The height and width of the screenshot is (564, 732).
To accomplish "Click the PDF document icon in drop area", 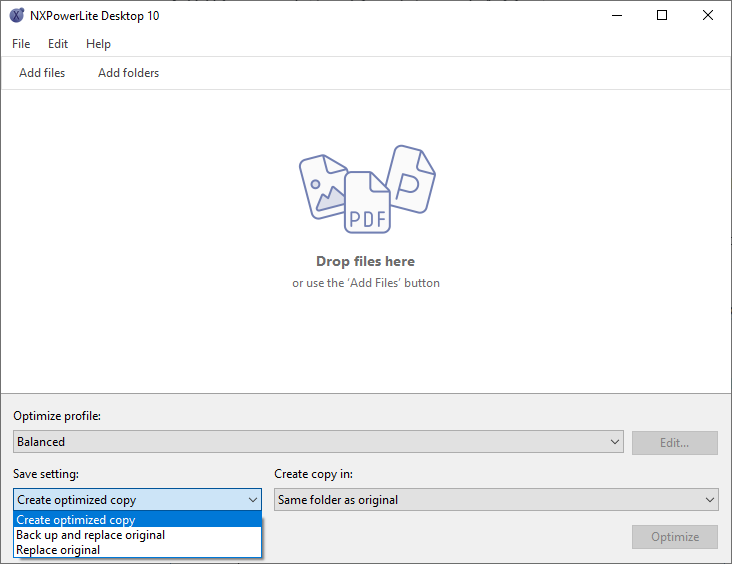I will coord(367,203).
